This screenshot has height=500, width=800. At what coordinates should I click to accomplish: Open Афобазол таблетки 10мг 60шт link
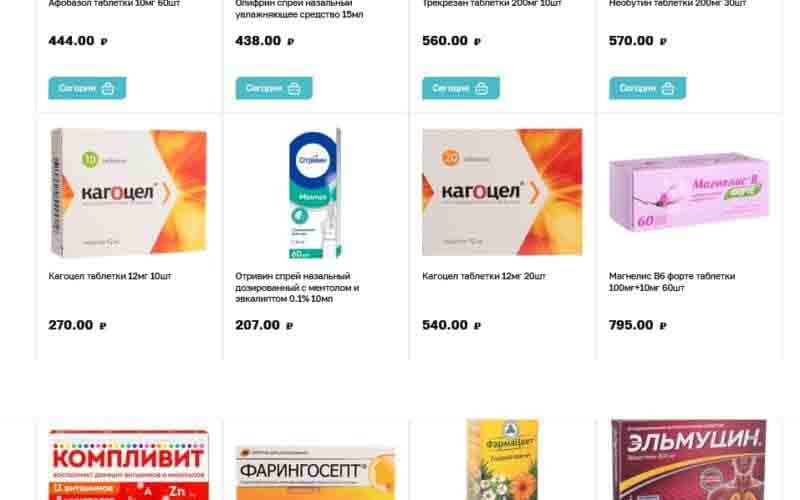(x=114, y=4)
